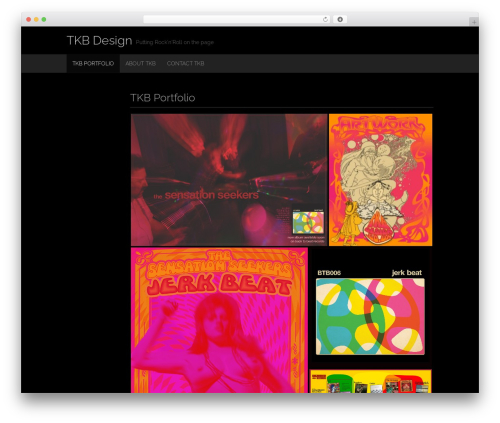This screenshot has height=423, width=500.
Task: Open the BTB005 jerk beat album cover
Action: pos(370,307)
